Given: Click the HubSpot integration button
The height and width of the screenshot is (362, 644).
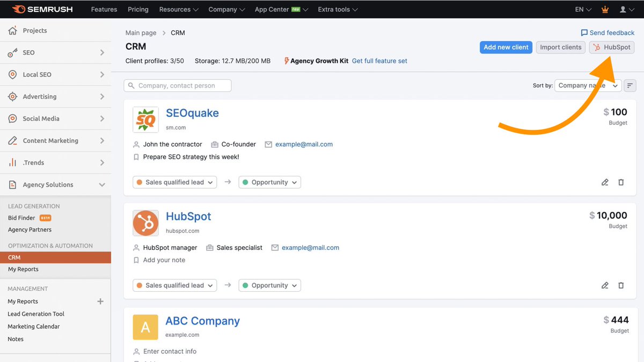Looking at the screenshot, I should tap(612, 47).
